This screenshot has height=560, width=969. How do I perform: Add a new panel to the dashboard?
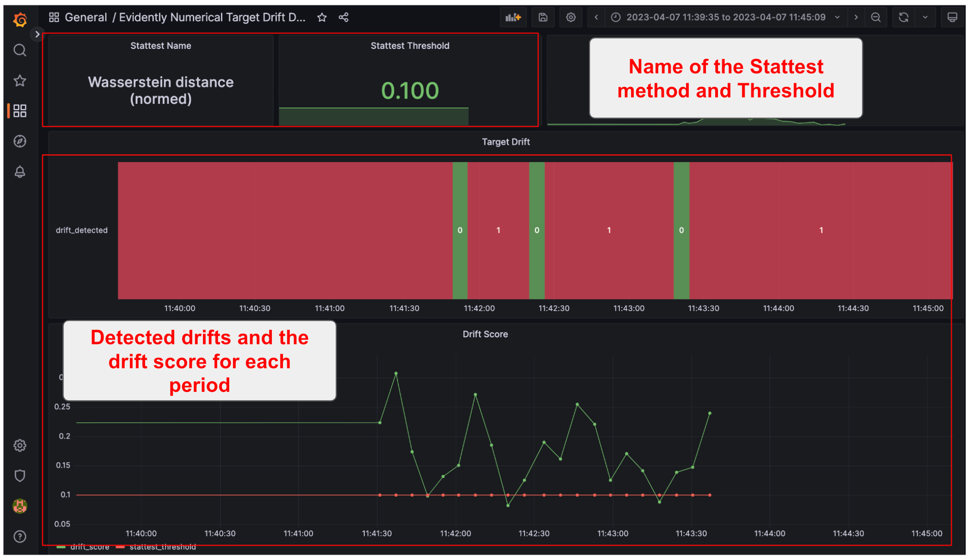(513, 17)
